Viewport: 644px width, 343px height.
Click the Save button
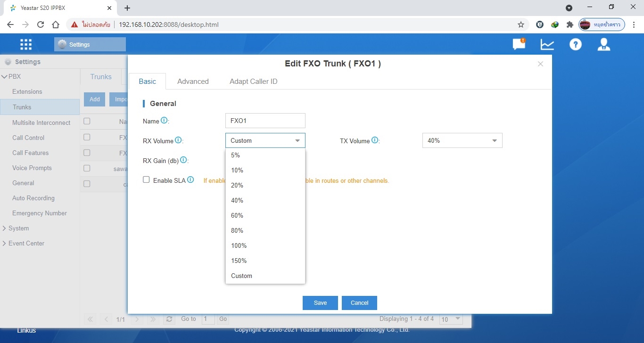point(320,302)
